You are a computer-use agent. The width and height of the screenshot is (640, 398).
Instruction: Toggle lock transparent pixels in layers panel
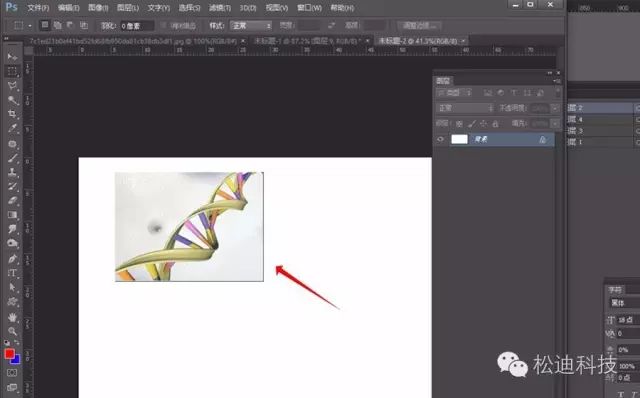tap(459, 123)
